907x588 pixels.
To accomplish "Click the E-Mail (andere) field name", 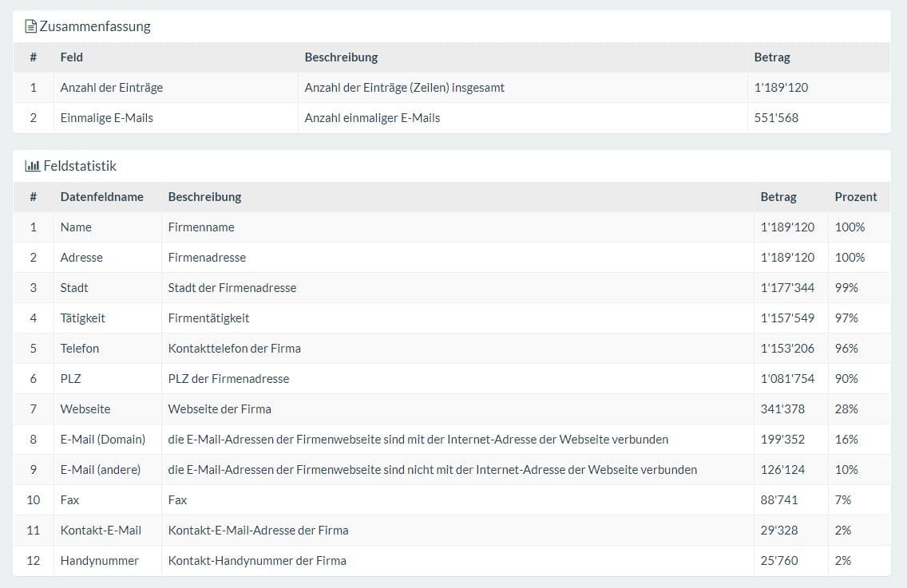I will tap(101, 469).
